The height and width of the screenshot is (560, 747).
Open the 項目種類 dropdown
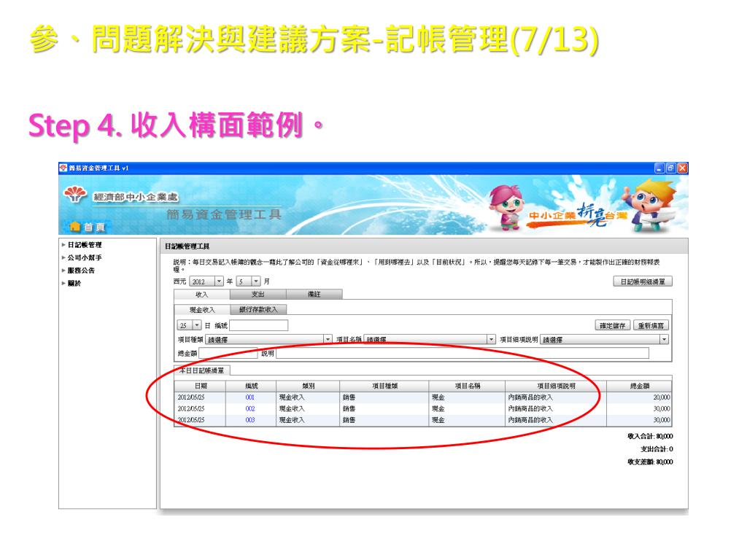click(328, 340)
